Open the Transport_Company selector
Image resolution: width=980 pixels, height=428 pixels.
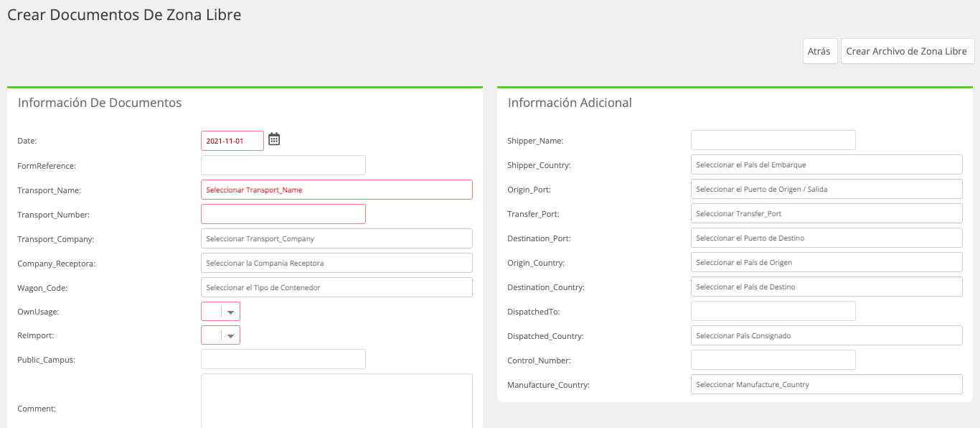pyautogui.click(x=336, y=238)
